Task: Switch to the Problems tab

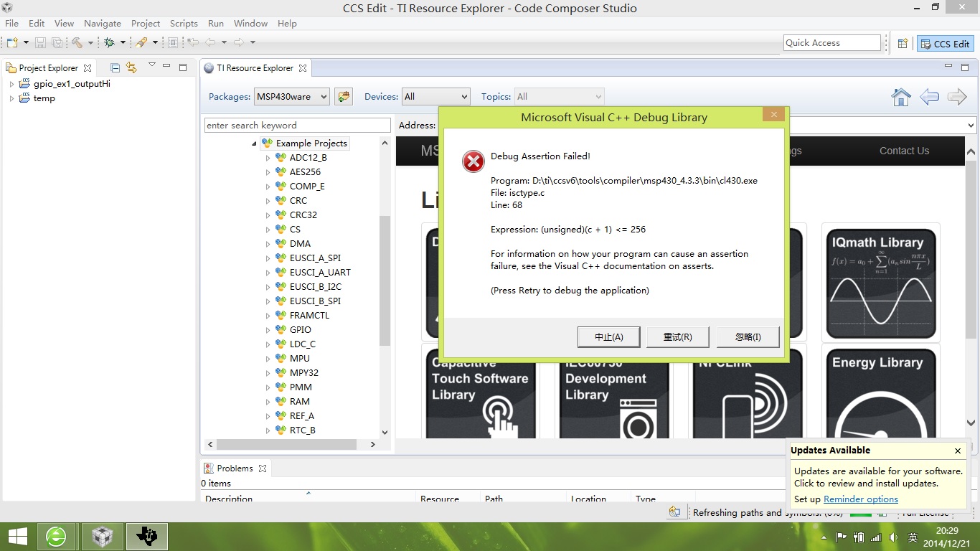Action: pyautogui.click(x=235, y=468)
